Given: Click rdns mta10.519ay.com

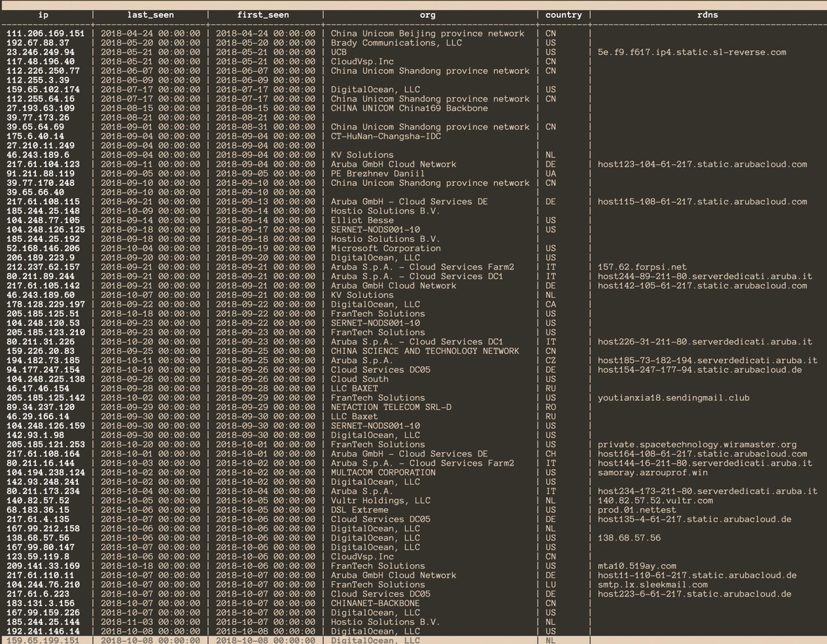Looking at the screenshot, I should (637, 566).
